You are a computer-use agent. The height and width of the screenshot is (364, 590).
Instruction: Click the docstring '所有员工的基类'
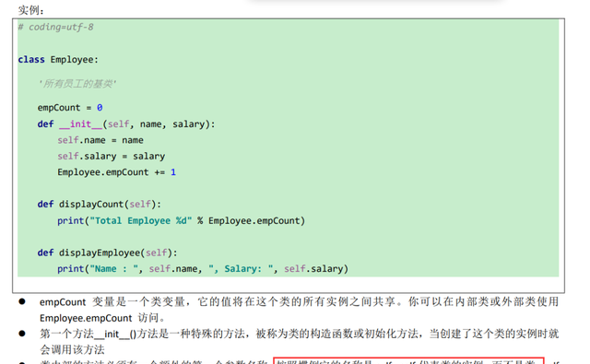pos(77,84)
